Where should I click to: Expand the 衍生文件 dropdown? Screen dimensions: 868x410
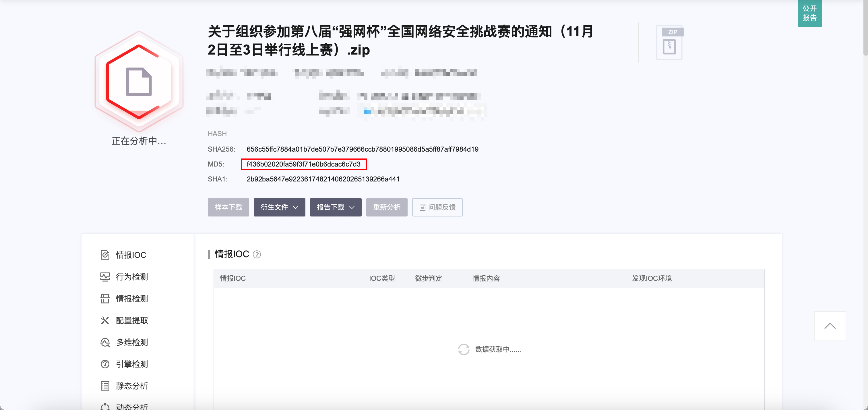[x=279, y=207]
